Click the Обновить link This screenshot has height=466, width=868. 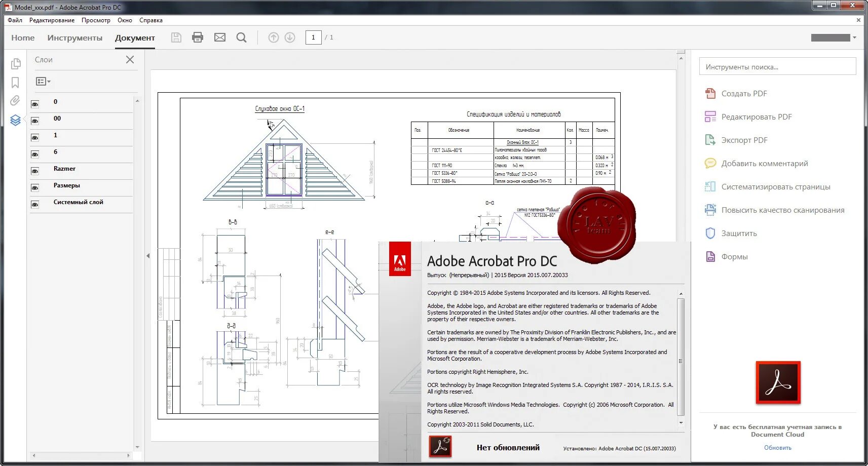[x=778, y=448]
